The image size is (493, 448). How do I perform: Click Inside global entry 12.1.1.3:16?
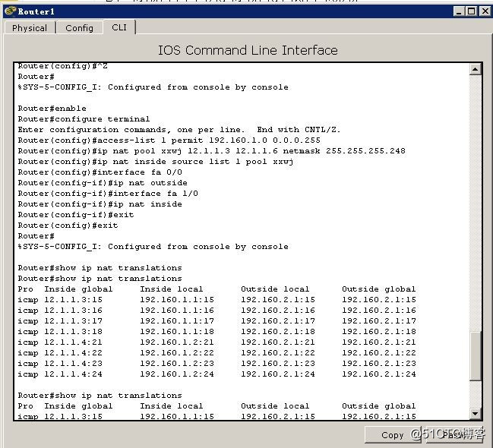pos(73,311)
